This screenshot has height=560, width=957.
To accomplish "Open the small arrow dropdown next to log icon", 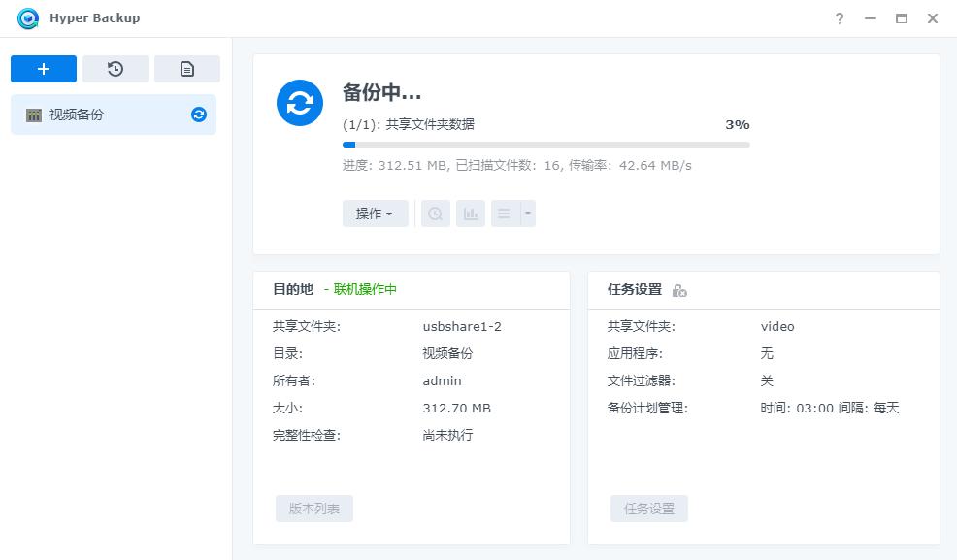I will point(525,214).
